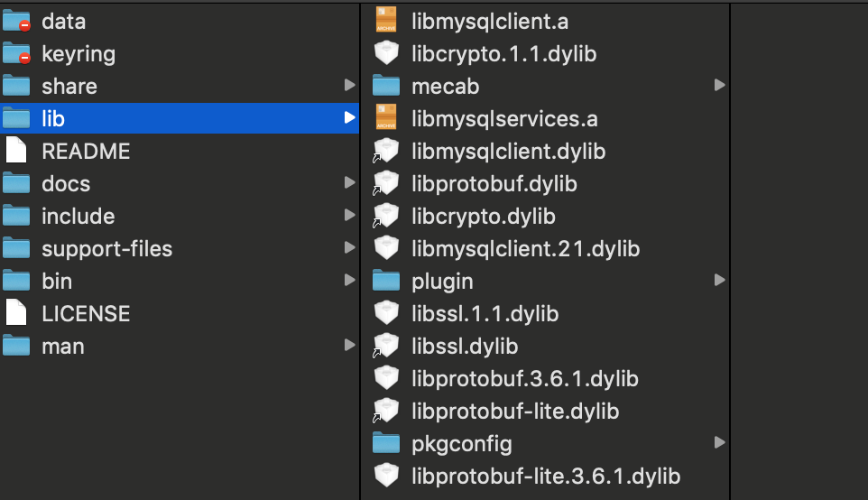
Task: Select the 'libcrypto.1.1.dylib' file name
Action: coord(504,54)
